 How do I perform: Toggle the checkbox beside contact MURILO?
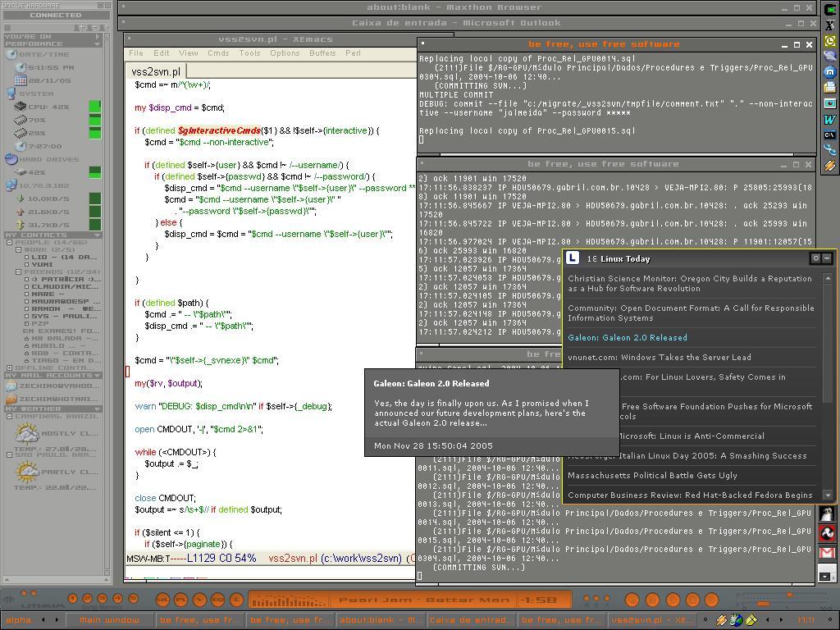pos(27,346)
